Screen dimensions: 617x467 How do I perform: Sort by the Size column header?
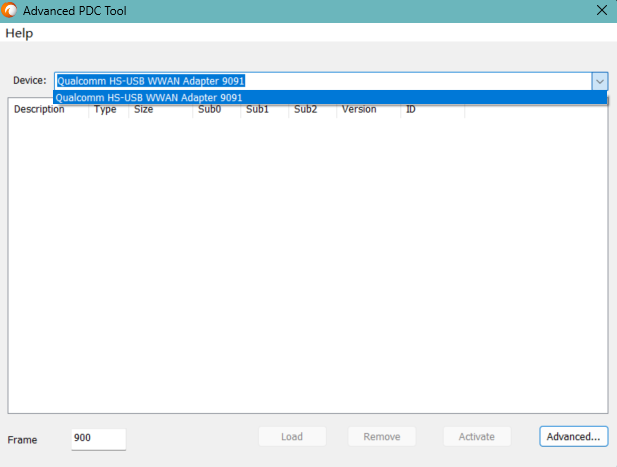pyautogui.click(x=161, y=110)
